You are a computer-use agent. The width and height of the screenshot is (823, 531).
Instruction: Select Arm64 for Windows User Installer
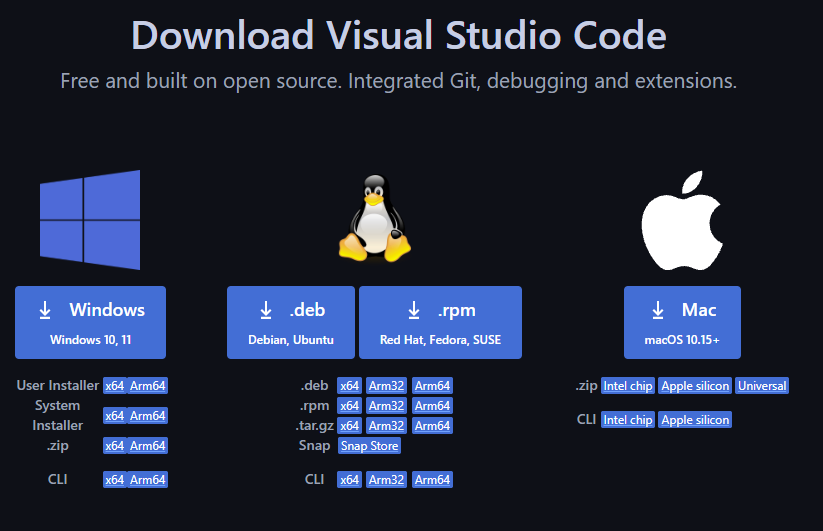point(147,386)
